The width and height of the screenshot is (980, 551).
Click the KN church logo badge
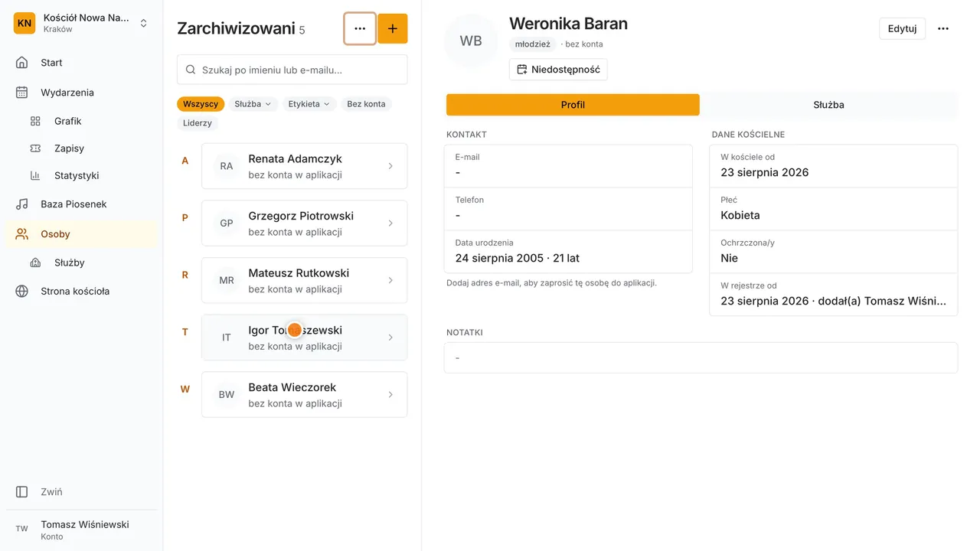24,23
